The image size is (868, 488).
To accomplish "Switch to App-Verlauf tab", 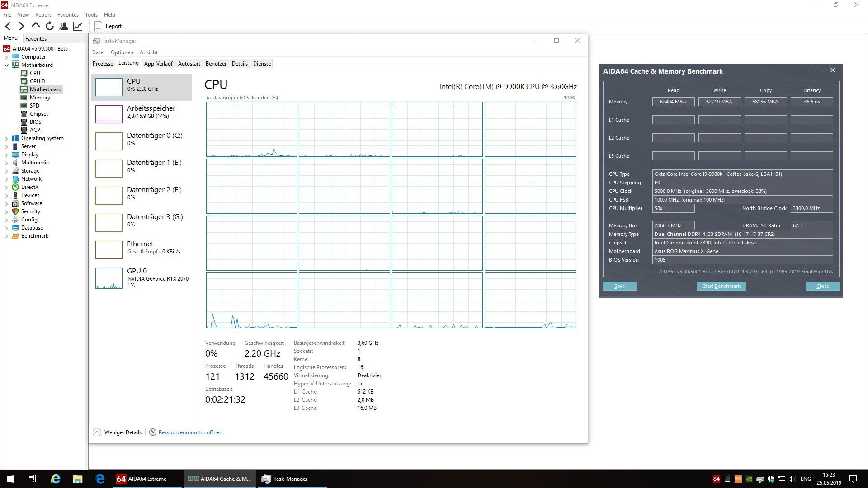I will tap(158, 64).
